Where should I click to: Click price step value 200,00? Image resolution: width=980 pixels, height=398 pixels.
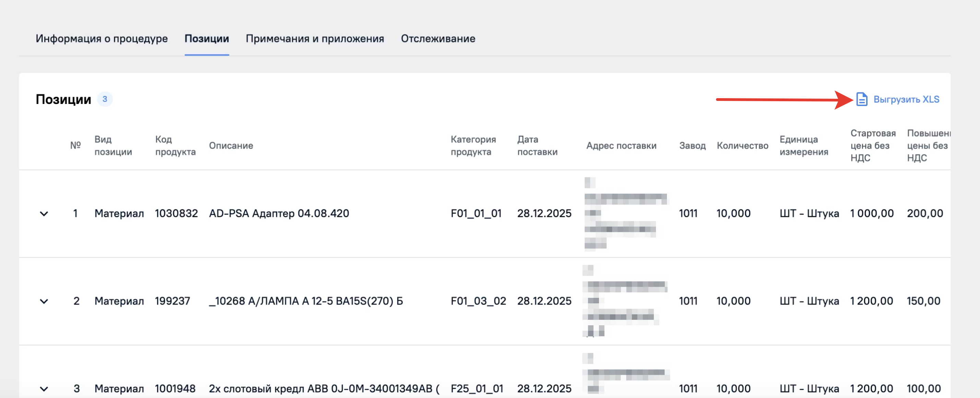pyautogui.click(x=925, y=213)
